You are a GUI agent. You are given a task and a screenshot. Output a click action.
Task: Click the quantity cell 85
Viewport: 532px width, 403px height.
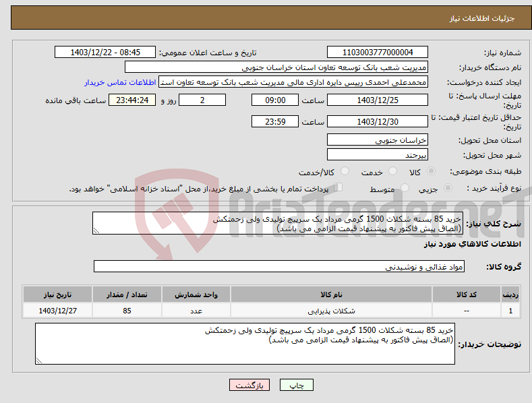[127, 311]
